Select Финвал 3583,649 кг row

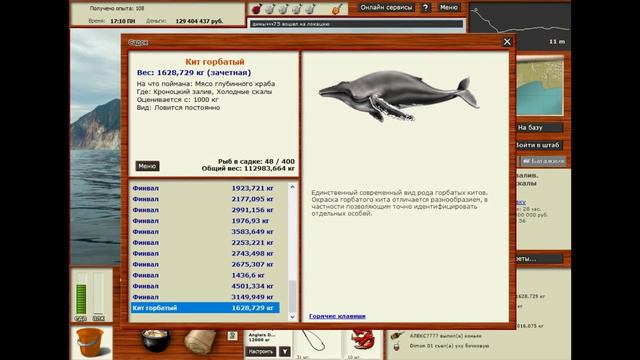[205, 232]
